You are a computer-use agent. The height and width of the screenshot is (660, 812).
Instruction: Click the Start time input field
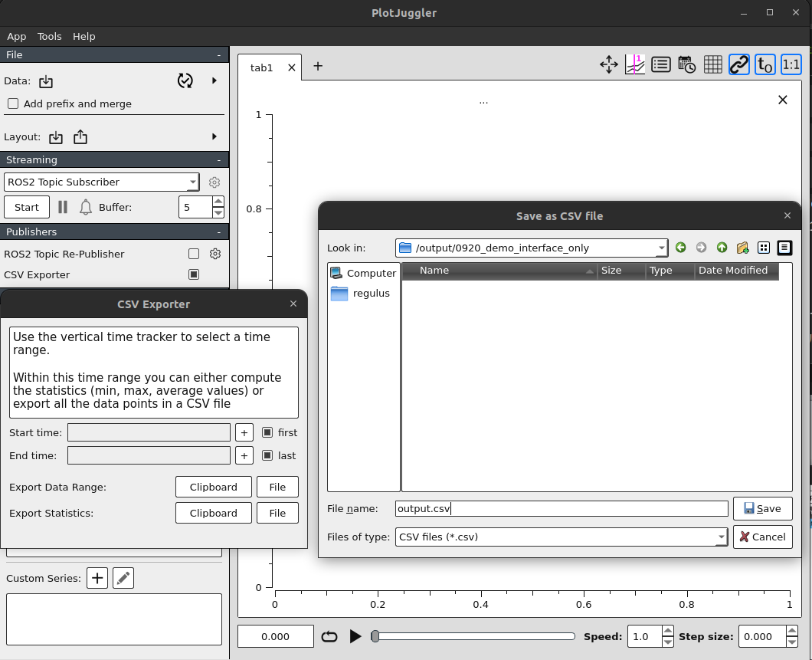149,432
